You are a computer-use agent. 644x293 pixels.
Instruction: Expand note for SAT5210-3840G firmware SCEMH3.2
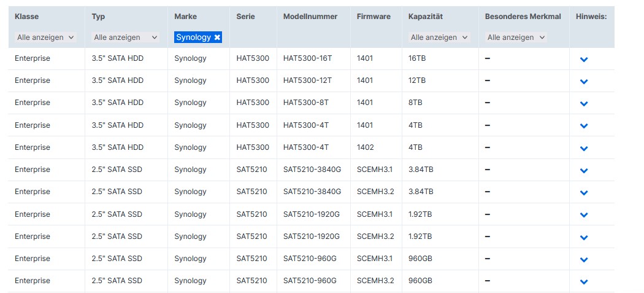tap(584, 193)
